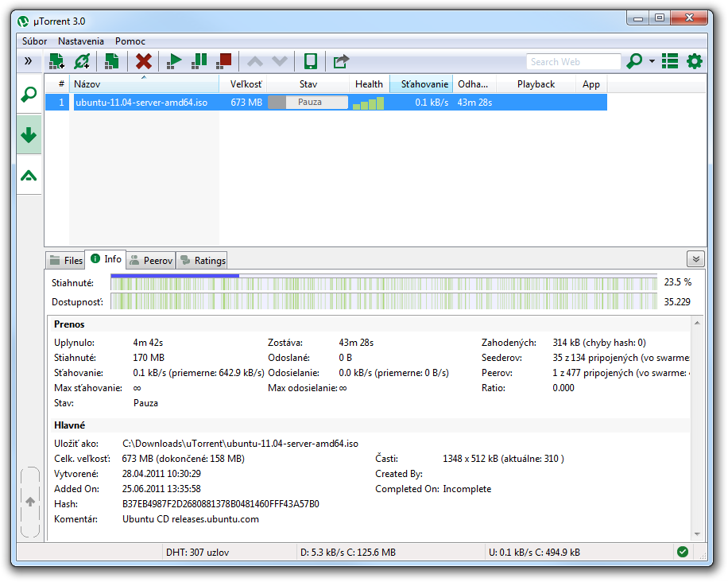Sort by the Odha... column header
This screenshot has height=582, width=728.
474,84
